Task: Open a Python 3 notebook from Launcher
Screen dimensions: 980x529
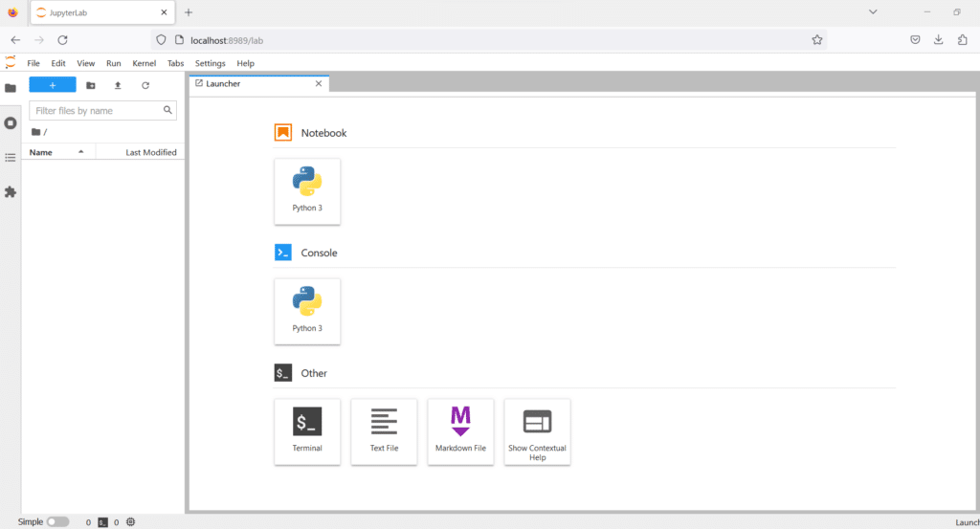Action: pos(307,191)
